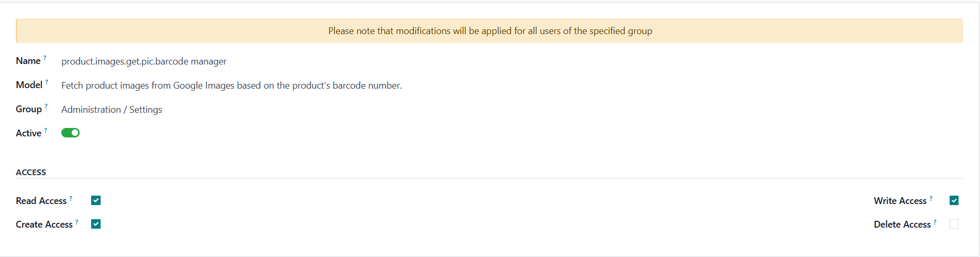Image resolution: width=980 pixels, height=257 pixels.
Task: Click the question mark beside Active
Action: 46,130
